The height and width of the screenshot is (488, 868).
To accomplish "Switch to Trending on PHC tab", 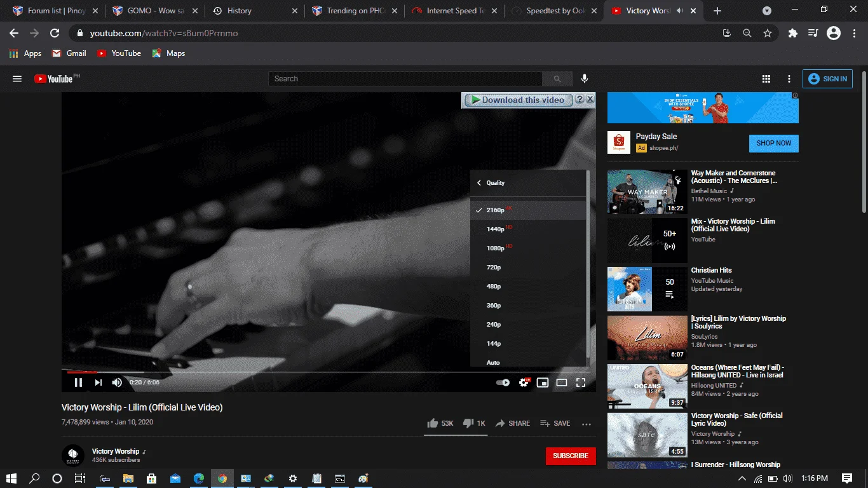I will (x=353, y=11).
